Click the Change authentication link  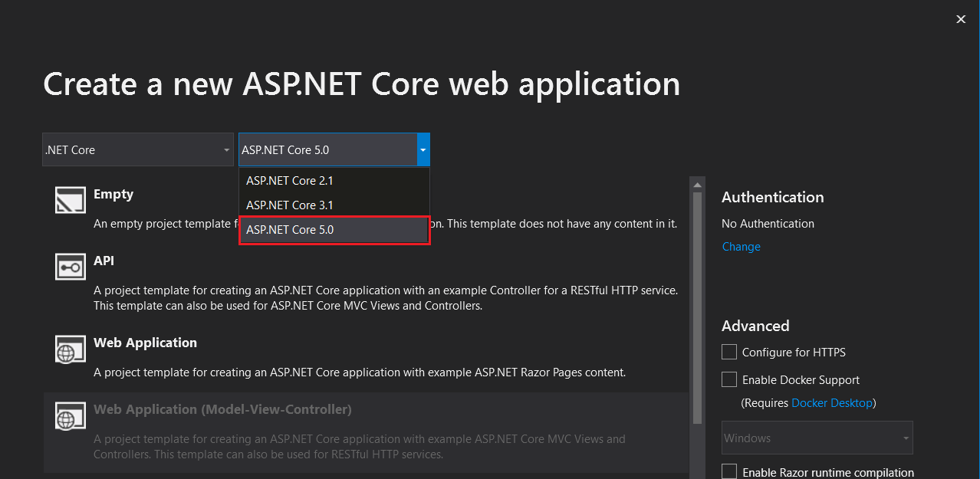point(741,246)
